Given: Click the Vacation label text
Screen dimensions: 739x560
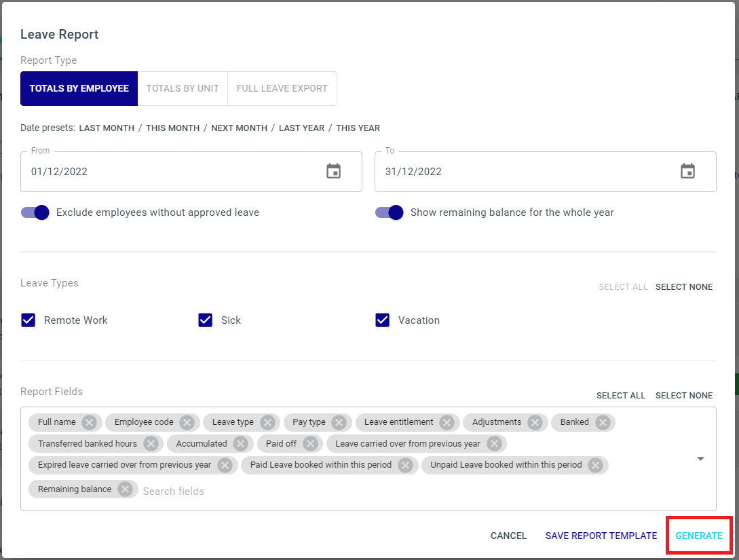Looking at the screenshot, I should pos(419,320).
